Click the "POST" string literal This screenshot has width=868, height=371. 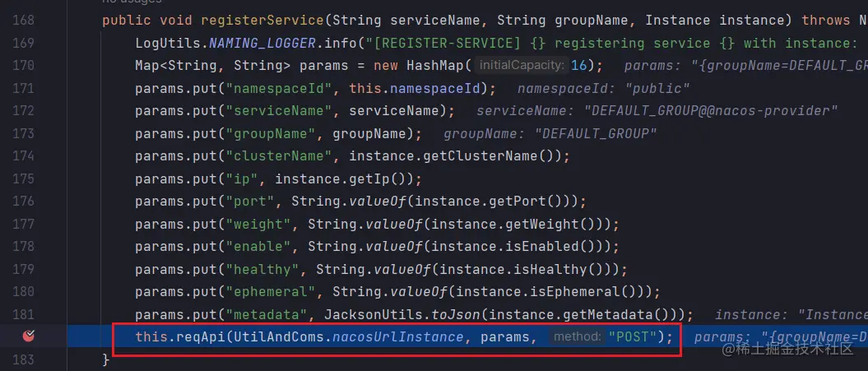click(x=632, y=336)
